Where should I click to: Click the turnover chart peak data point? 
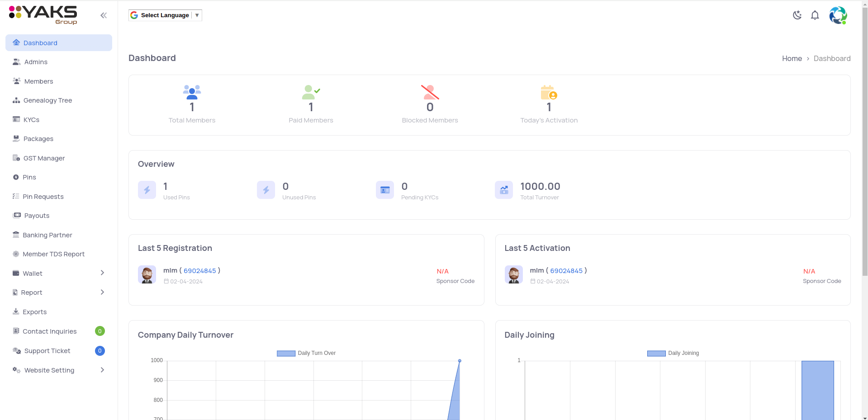[460, 361]
